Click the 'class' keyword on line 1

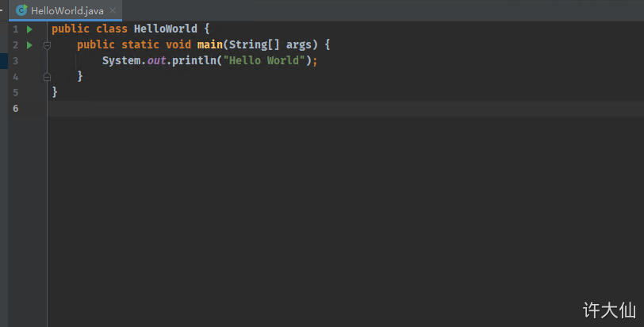[x=112, y=29]
